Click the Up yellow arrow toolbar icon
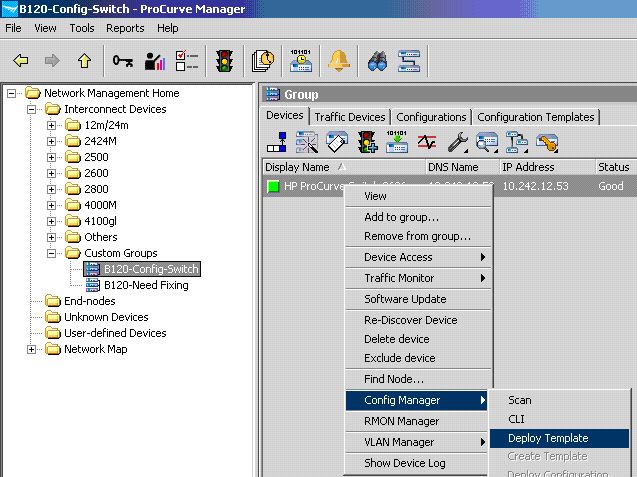This screenshot has height=477, width=637. click(84, 61)
